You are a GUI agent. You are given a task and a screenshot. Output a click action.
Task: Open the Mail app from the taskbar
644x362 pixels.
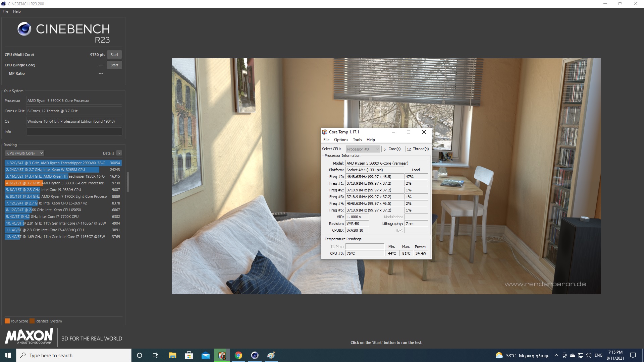(x=205, y=355)
